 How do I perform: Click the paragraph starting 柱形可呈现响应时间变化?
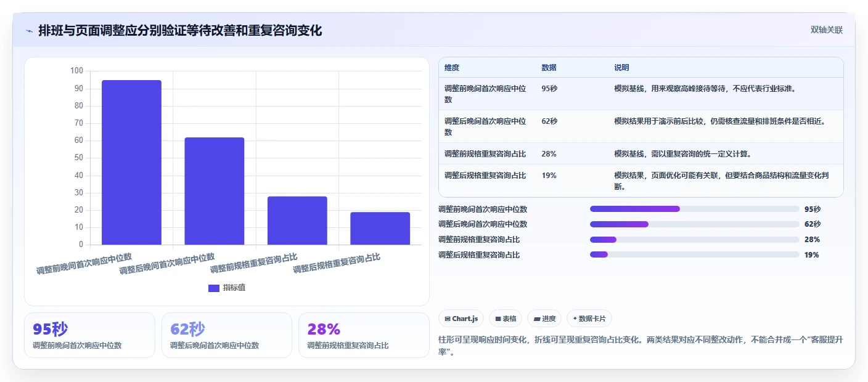pyautogui.click(x=641, y=347)
